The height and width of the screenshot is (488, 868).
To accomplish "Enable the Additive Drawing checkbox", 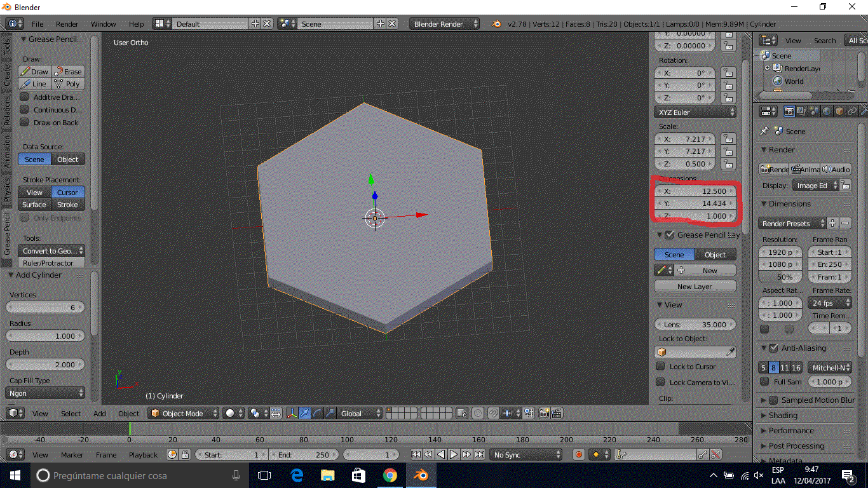I will [x=25, y=97].
